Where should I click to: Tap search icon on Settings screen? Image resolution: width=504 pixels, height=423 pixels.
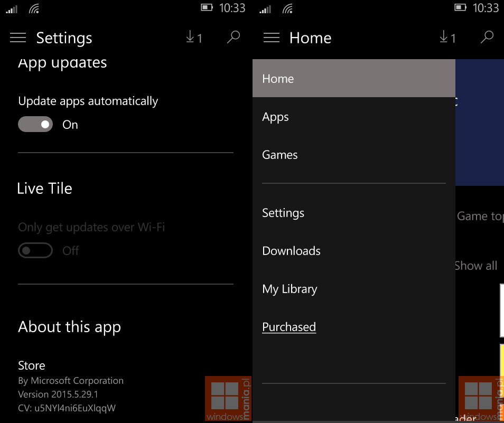click(234, 37)
